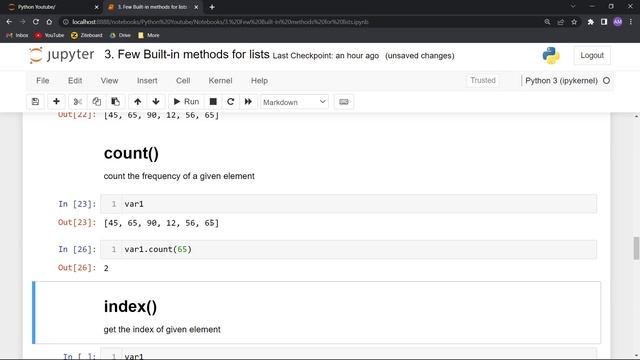Image resolution: width=640 pixels, height=360 pixels.
Task: Open the YouTube bookmark
Action: [x=50, y=36]
